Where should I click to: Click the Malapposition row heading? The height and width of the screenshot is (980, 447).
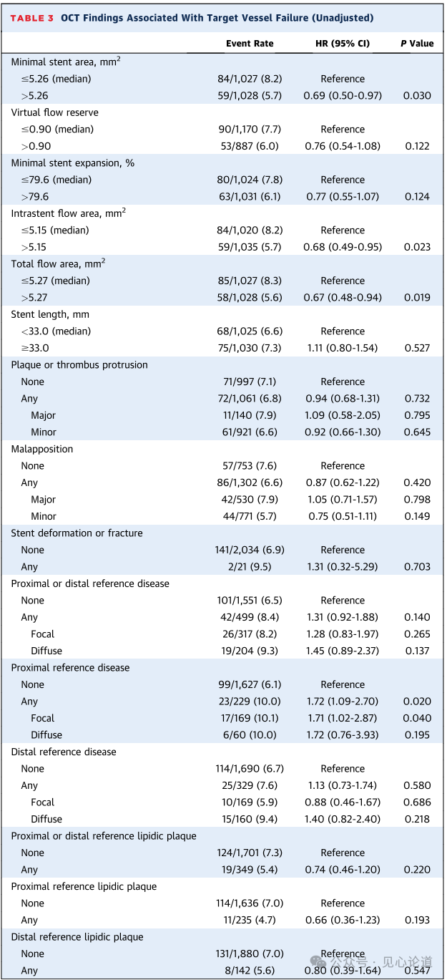coord(41,449)
